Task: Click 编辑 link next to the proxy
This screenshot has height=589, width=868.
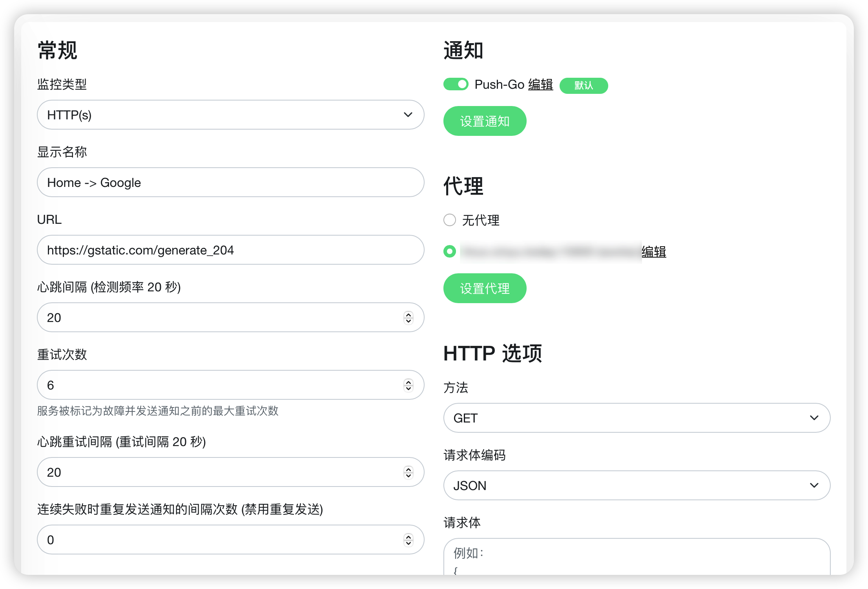Action: (x=654, y=251)
